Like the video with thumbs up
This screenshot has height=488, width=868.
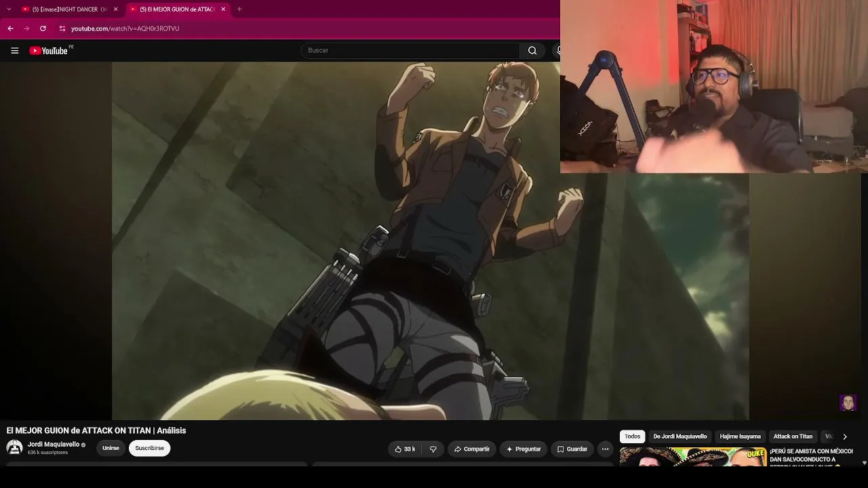[x=405, y=449]
